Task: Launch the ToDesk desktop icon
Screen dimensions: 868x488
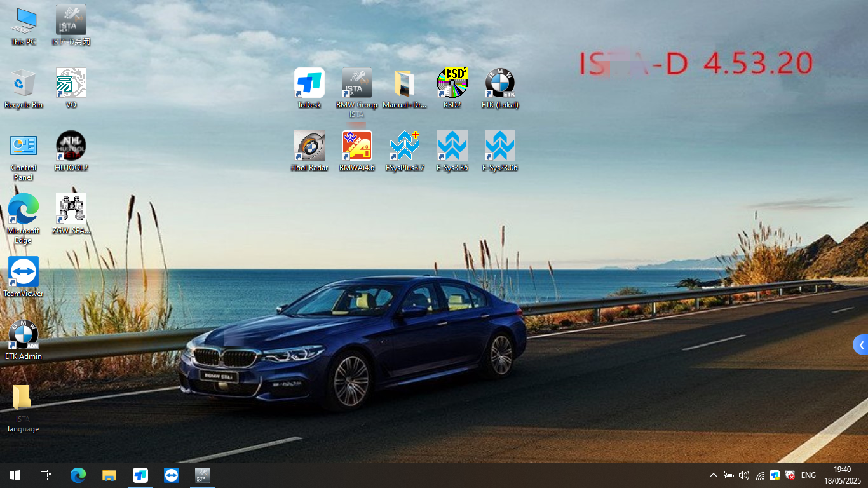Action: 309,83
